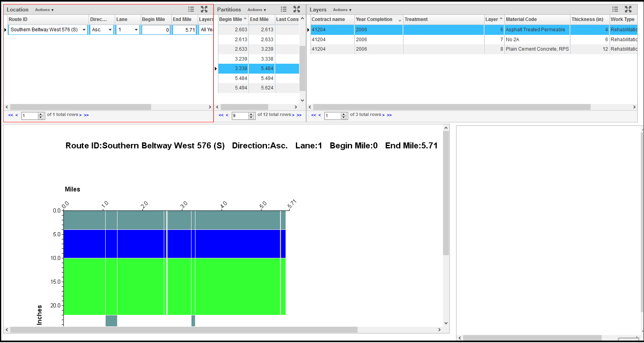Jump to first page of Layers rows
The width and height of the screenshot is (644, 343).
[314, 115]
